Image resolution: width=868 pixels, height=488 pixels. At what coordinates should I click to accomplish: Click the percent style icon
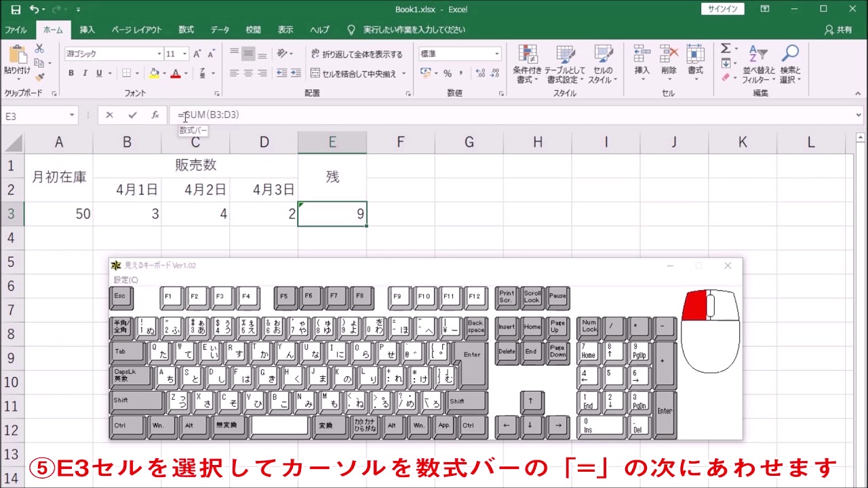[x=447, y=73]
